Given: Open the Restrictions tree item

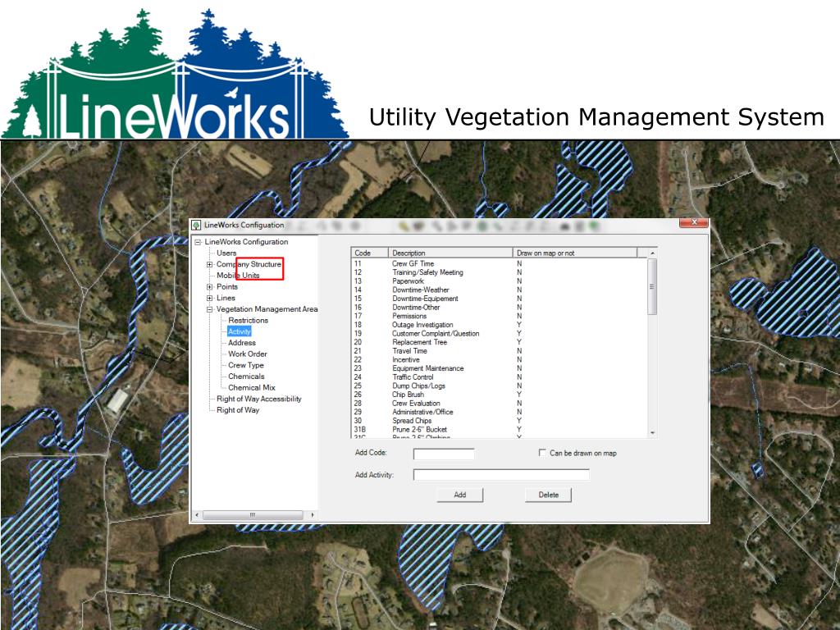Looking at the screenshot, I should pyautogui.click(x=248, y=321).
